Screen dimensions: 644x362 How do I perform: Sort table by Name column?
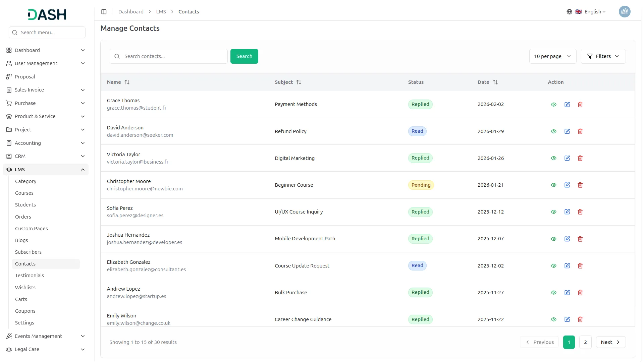127,82
